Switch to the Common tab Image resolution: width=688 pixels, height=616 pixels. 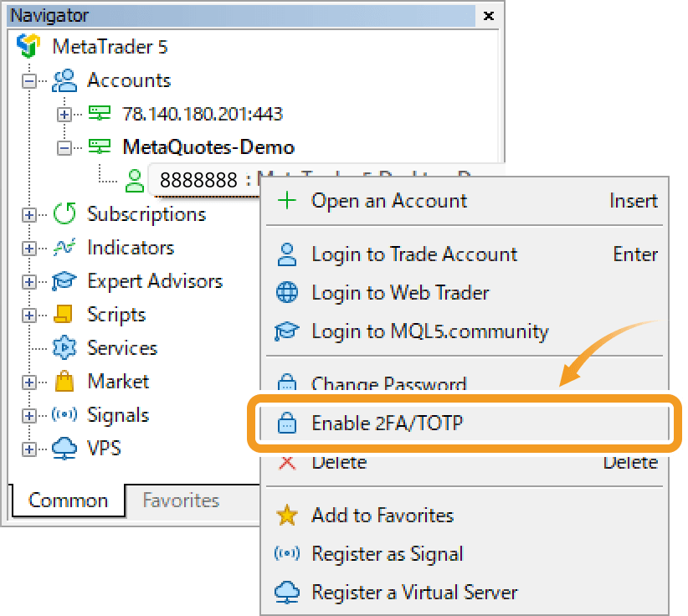point(68,501)
